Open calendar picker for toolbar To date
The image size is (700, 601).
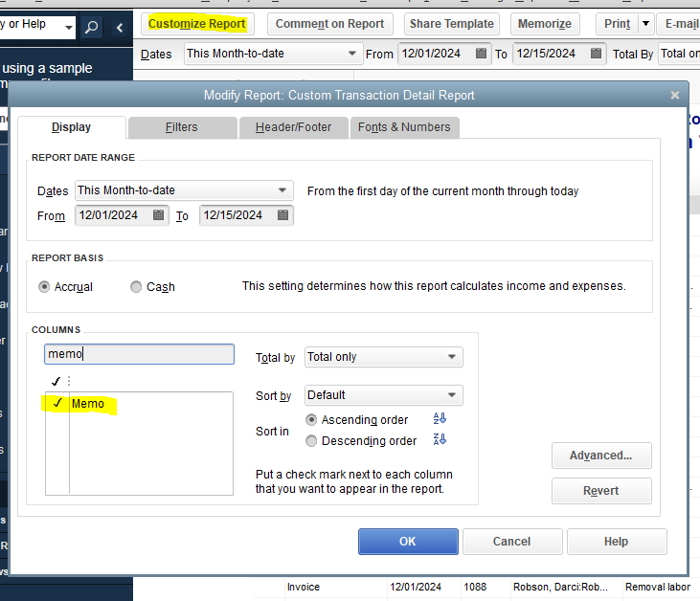point(596,54)
